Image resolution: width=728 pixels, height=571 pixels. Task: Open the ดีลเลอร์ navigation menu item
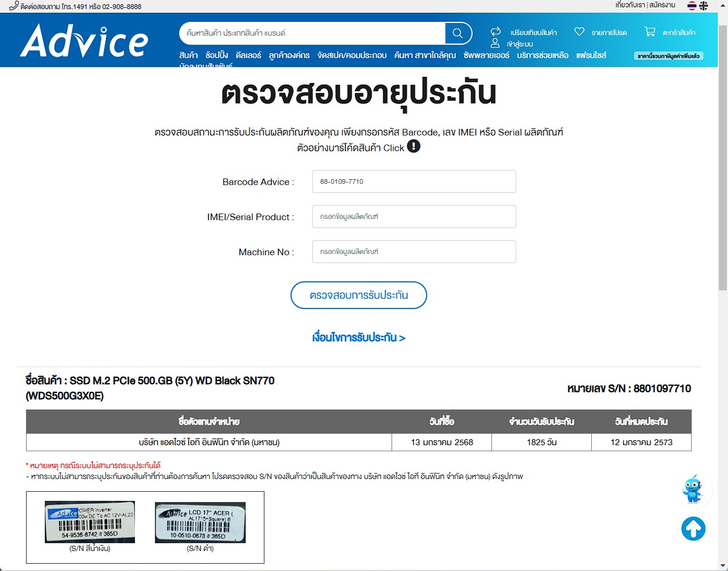pyautogui.click(x=248, y=55)
